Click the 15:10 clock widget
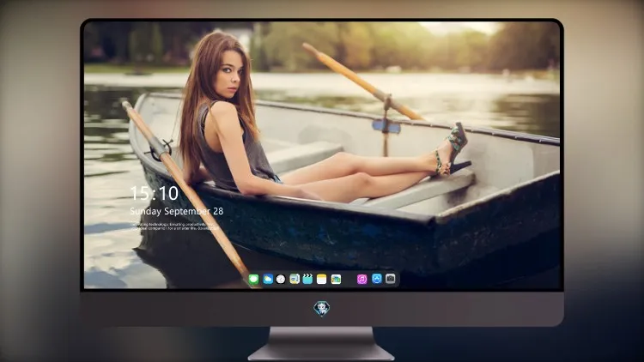 click(154, 193)
